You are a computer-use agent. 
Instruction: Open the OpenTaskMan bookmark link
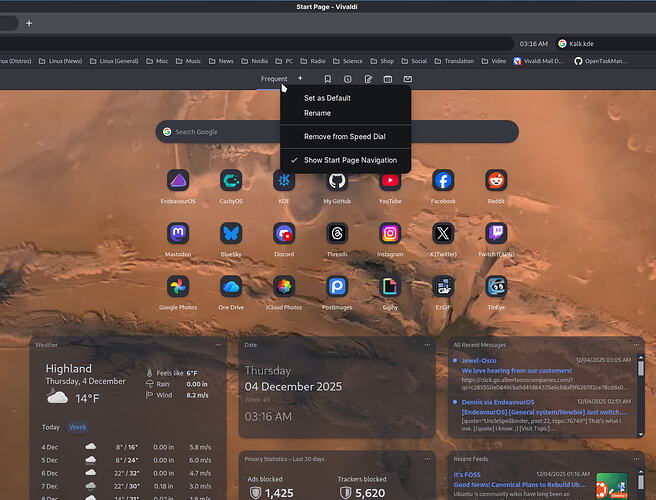614,61
